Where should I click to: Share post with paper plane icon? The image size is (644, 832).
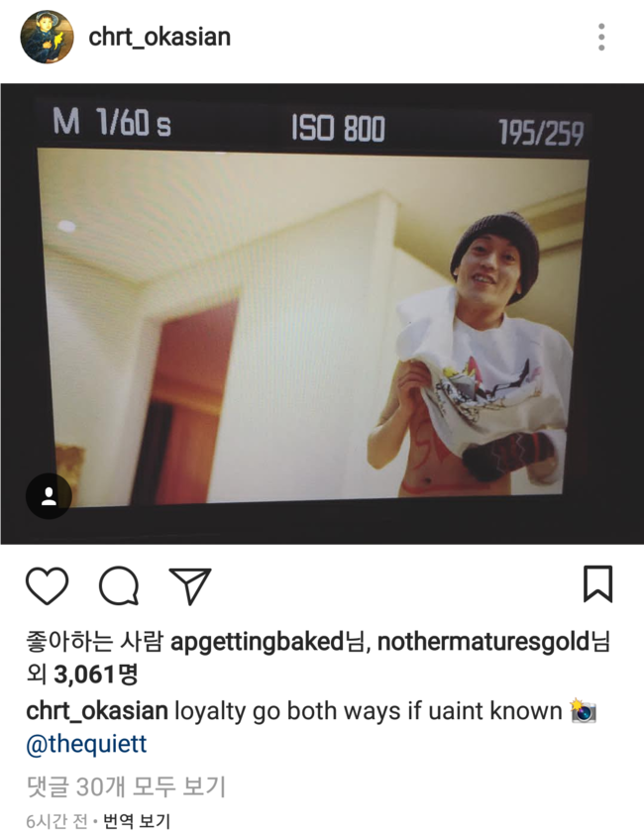pos(190,585)
